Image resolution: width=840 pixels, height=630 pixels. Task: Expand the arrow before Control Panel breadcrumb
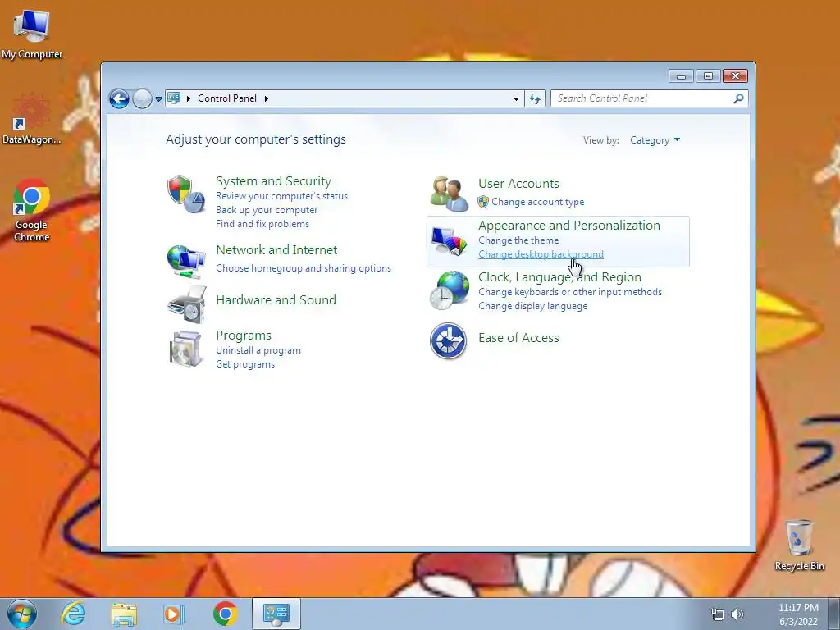click(x=189, y=98)
